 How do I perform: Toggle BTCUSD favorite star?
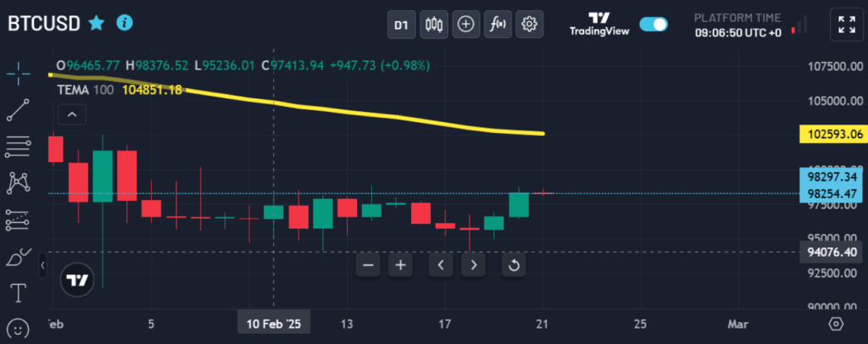97,23
